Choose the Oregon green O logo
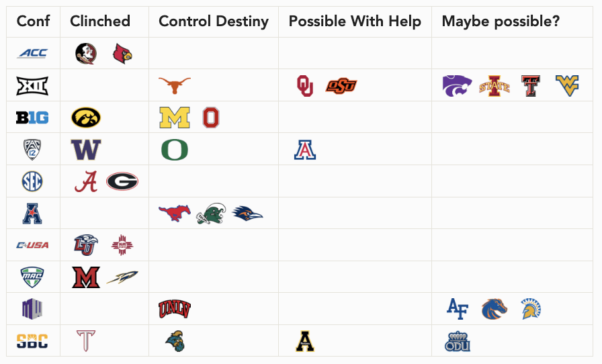 [175, 150]
